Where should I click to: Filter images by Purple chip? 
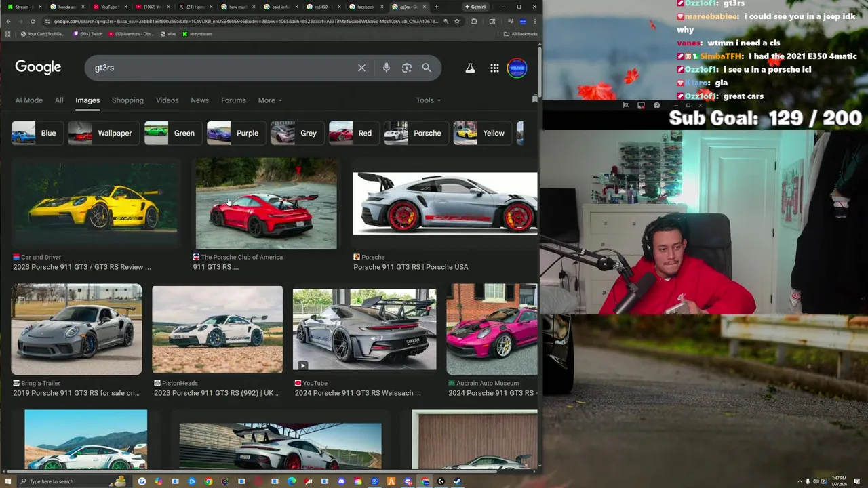(237, 133)
